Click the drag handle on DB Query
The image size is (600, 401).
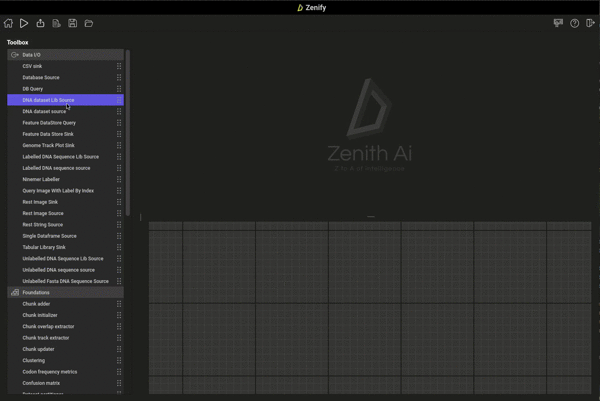(119, 89)
